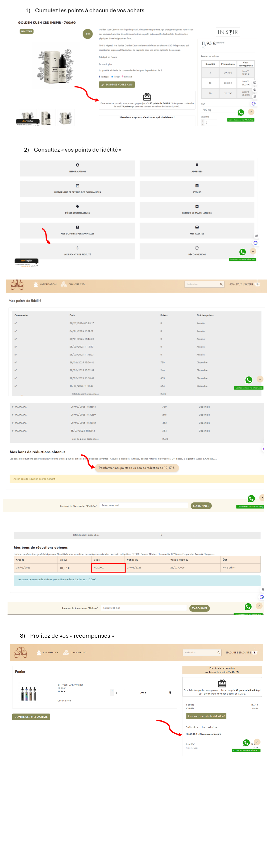The width and height of the screenshot is (274, 868).
Task: Click S'ABONNER below the 10,00 € minimum notice
Action: [x=200, y=608]
